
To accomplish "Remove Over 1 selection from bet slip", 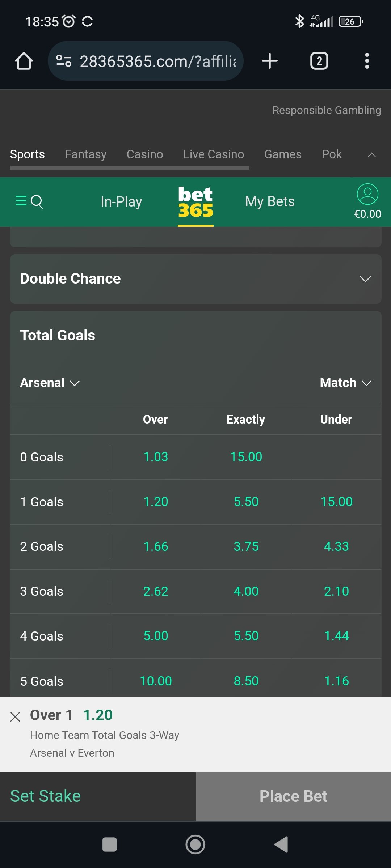I will tap(15, 716).
